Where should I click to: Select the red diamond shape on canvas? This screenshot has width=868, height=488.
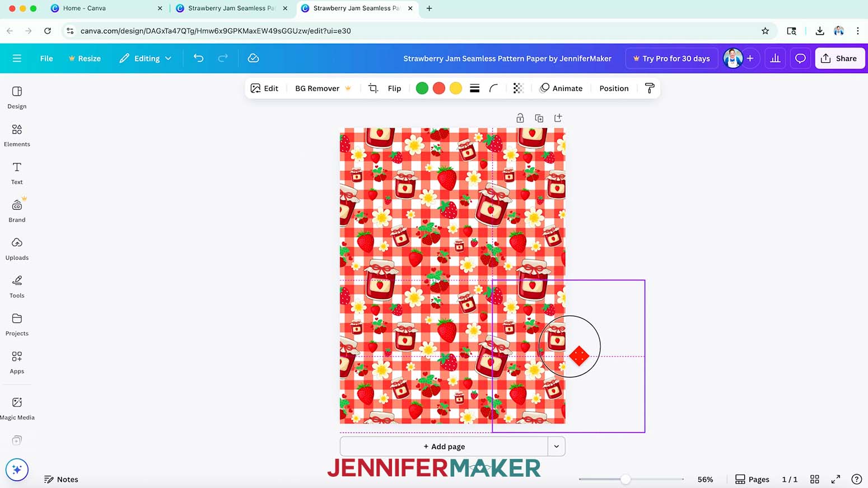(x=579, y=356)
